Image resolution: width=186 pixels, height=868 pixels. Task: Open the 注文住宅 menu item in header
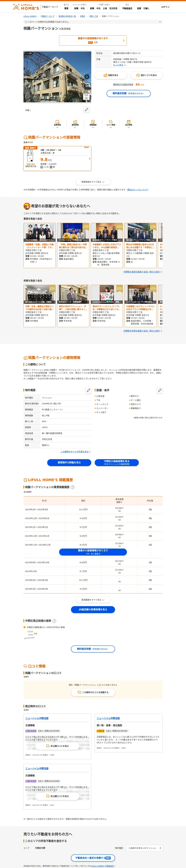tap(113, 8)
